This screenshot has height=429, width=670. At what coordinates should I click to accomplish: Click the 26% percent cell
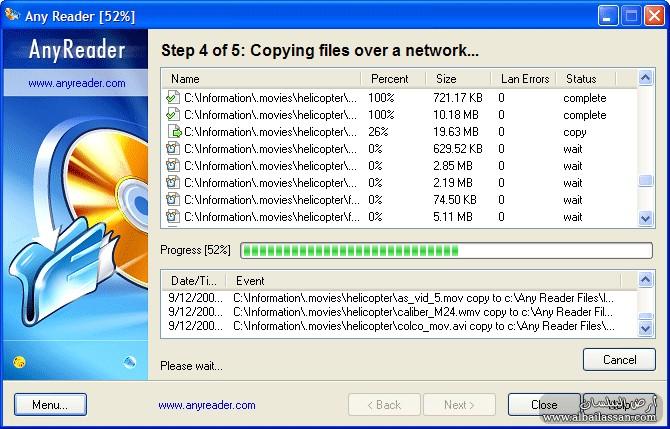click(378, 132)
